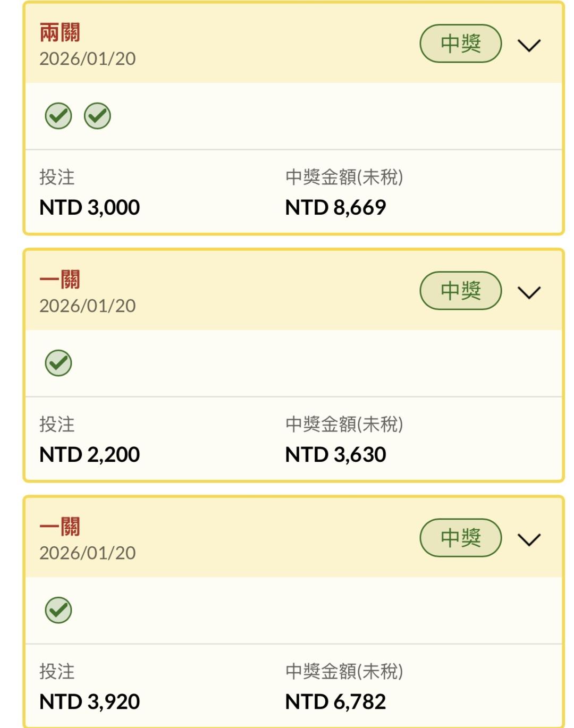Expand the 兩關 bet card chevron

point(529,45)
